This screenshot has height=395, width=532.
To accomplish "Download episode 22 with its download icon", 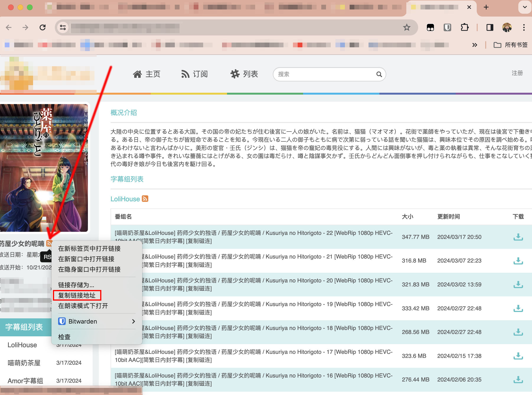I will click(x=518, y=237).
